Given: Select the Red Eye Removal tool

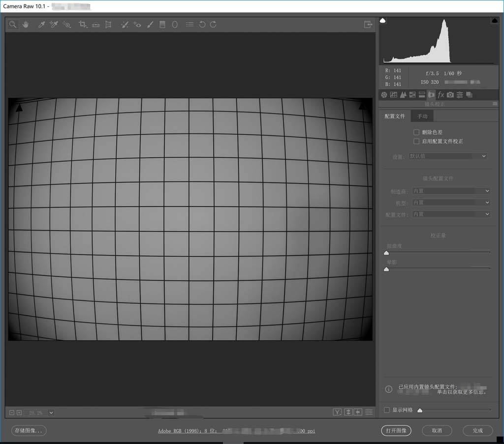Looking at the screenshot, I should tap(137, 24).
